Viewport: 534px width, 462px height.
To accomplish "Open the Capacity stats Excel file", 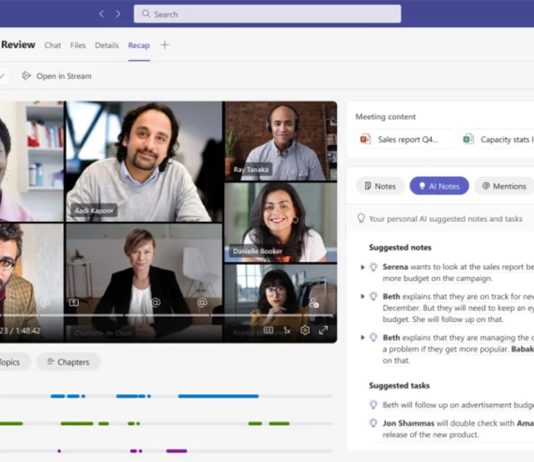I will pyautogui.click(x=497, y=139).
